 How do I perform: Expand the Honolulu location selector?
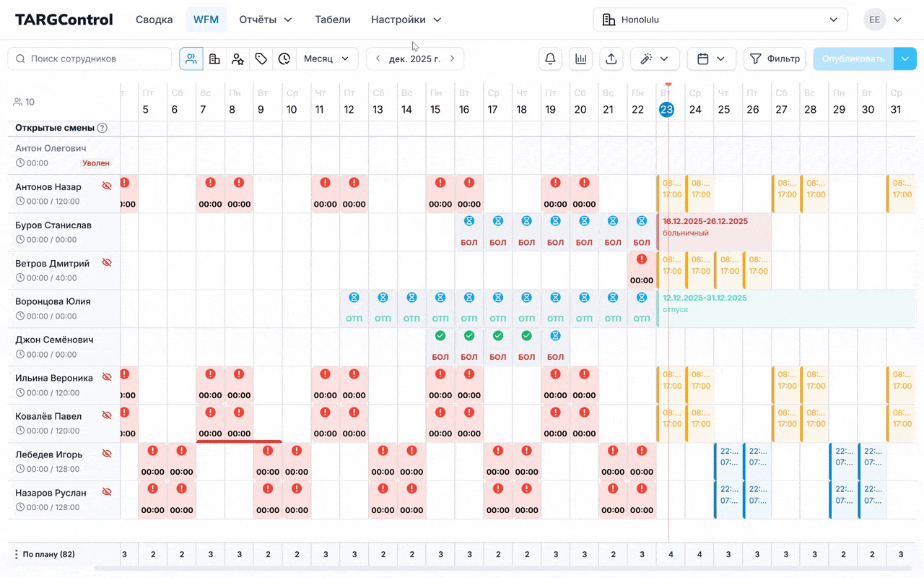click(x=720, y=20)
